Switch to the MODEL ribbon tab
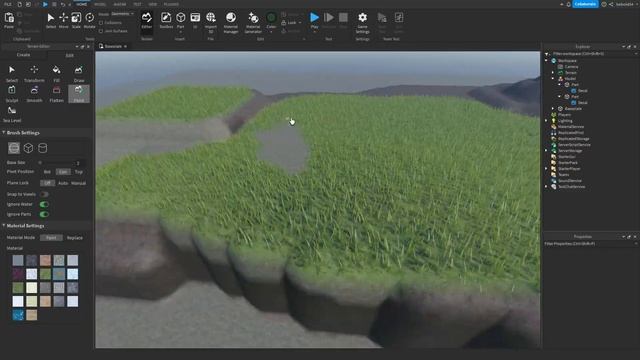The width and height of the screenshot is (640, 360). [x=100, y=4]
